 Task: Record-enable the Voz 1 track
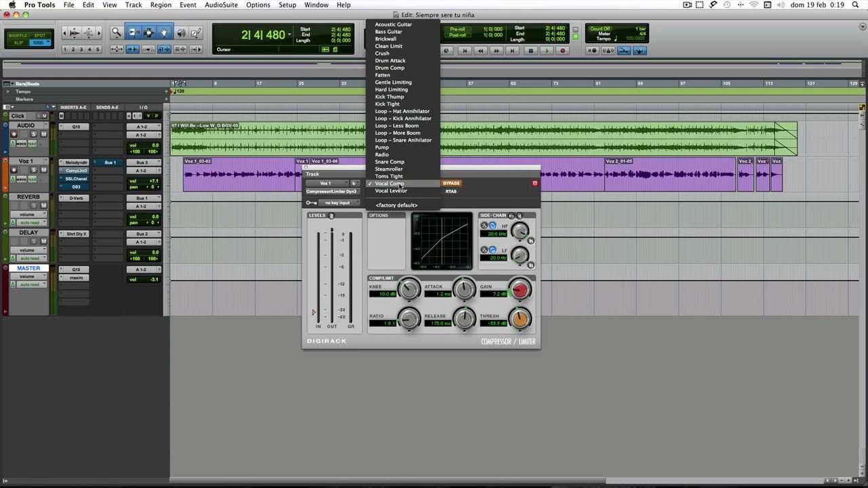click(14, 170)
